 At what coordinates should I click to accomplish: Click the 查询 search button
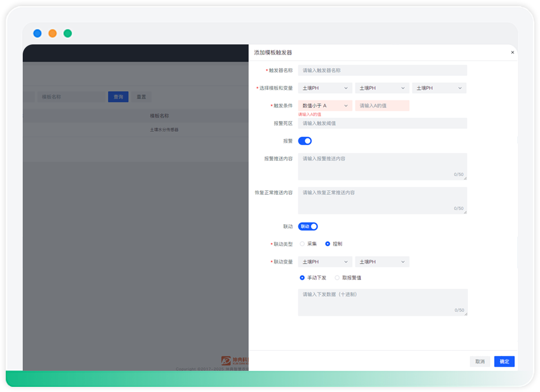[x=118, y=97]
